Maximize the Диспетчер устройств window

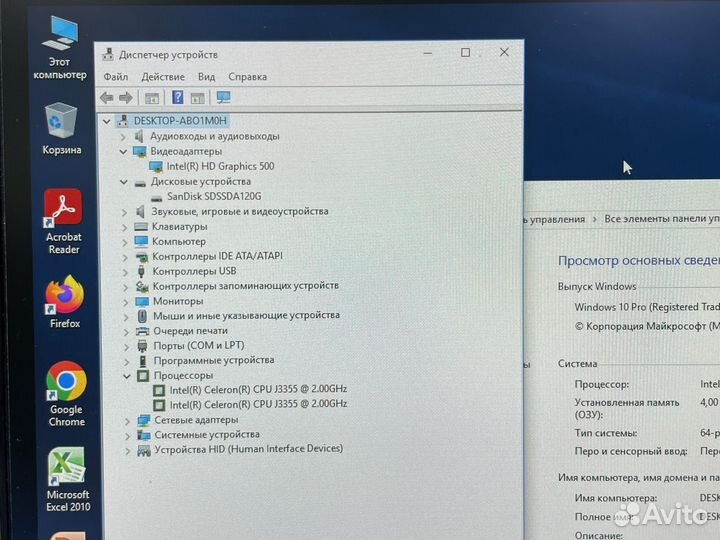click(x=465, y=53)
